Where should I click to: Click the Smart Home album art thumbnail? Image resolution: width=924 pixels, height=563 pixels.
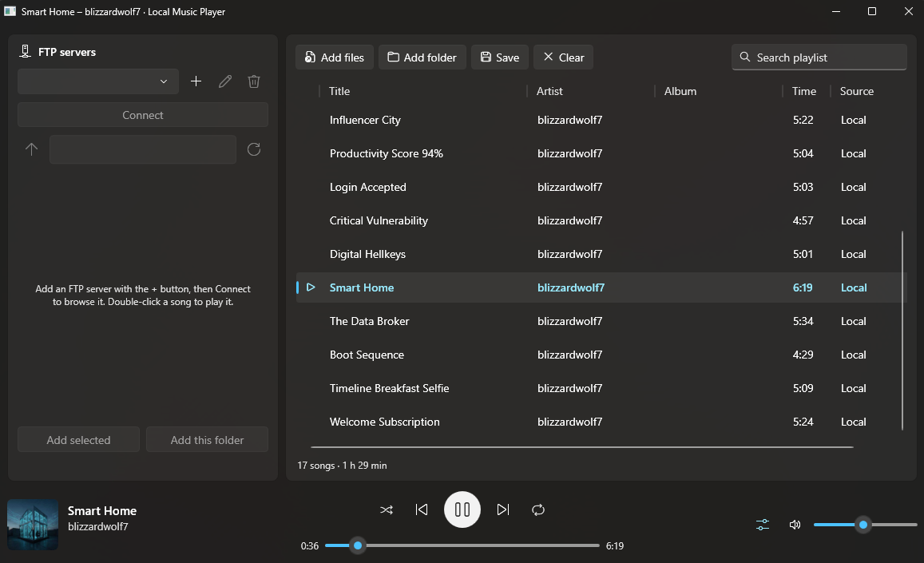coord(33,525)
